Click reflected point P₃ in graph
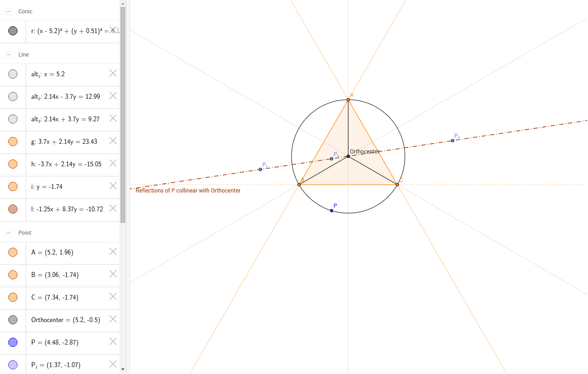This screenshot has width=588, height=374. (x=332, y=159)
